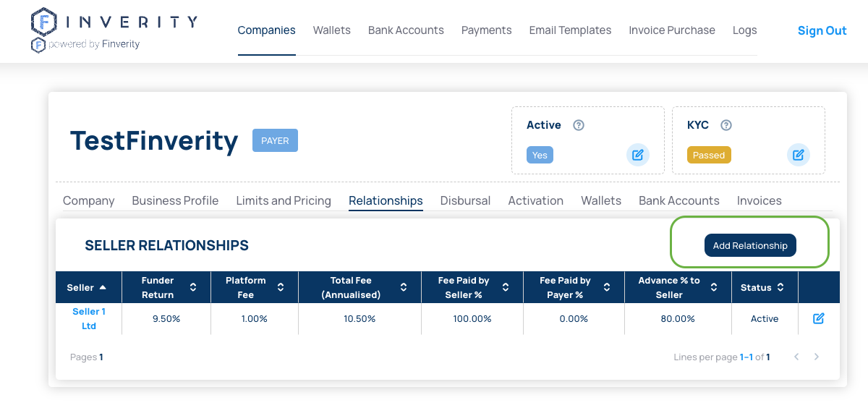This screenshot has width=868, height=408.
Task: Click the TestFinverity company name heading
Action: (x=154, y=140)
